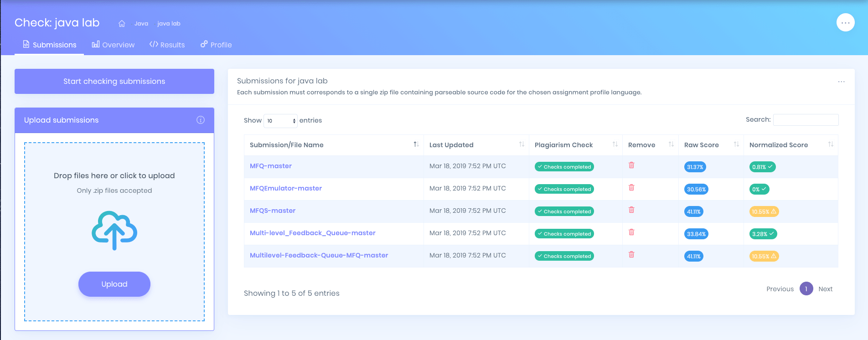
Task: Switch to the Submissions tab
Action: [x=49, y=45]
